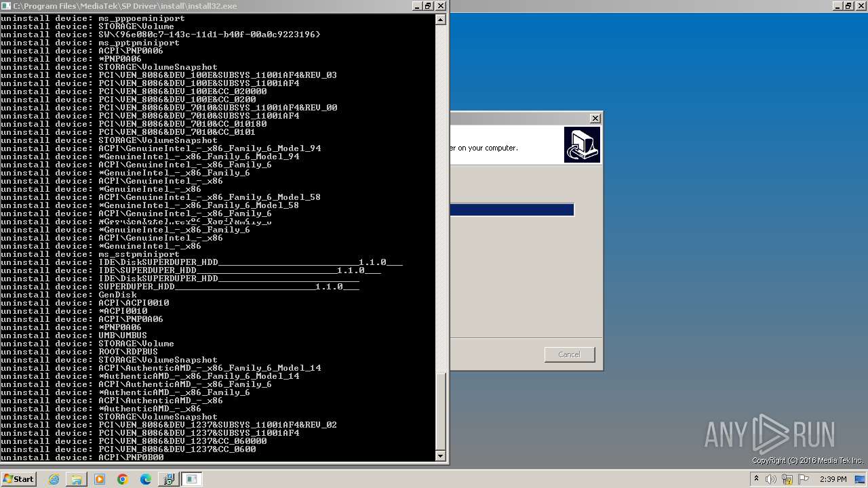Open Microsoft Edge from the taskbar

click(146, 479)
